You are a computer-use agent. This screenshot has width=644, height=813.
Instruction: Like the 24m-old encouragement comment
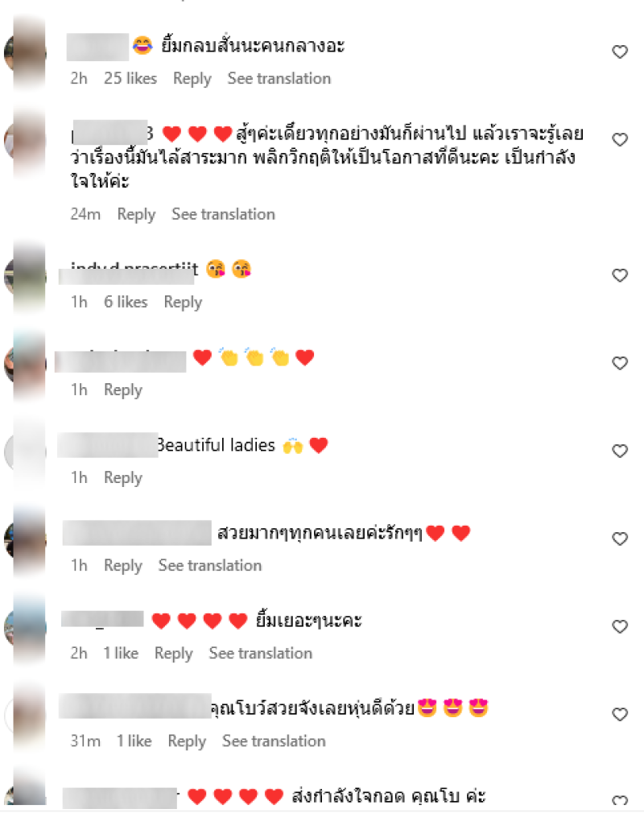click(620, 139)
